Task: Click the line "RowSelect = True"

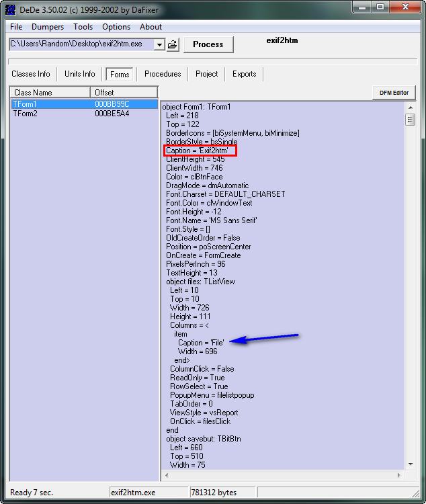Action: point(199,386)
